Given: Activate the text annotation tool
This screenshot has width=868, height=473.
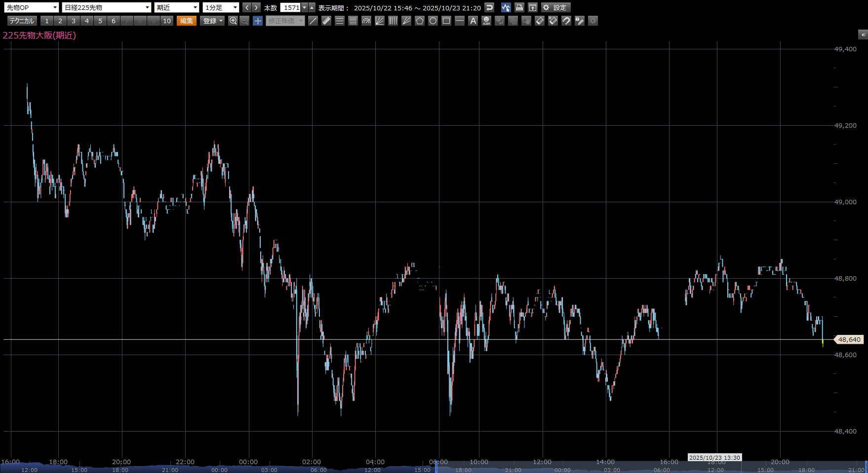Looking at the screenshot, I should 473,21.
